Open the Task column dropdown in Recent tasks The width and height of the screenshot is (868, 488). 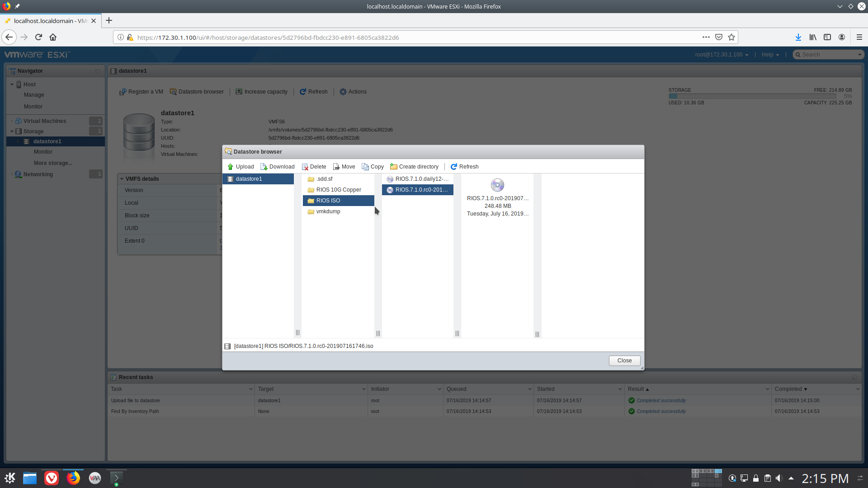click(x=250, y=389)
